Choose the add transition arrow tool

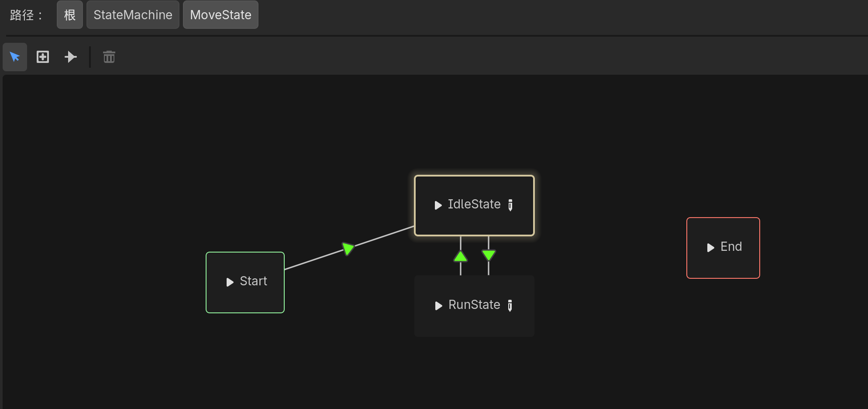(70, 57)
